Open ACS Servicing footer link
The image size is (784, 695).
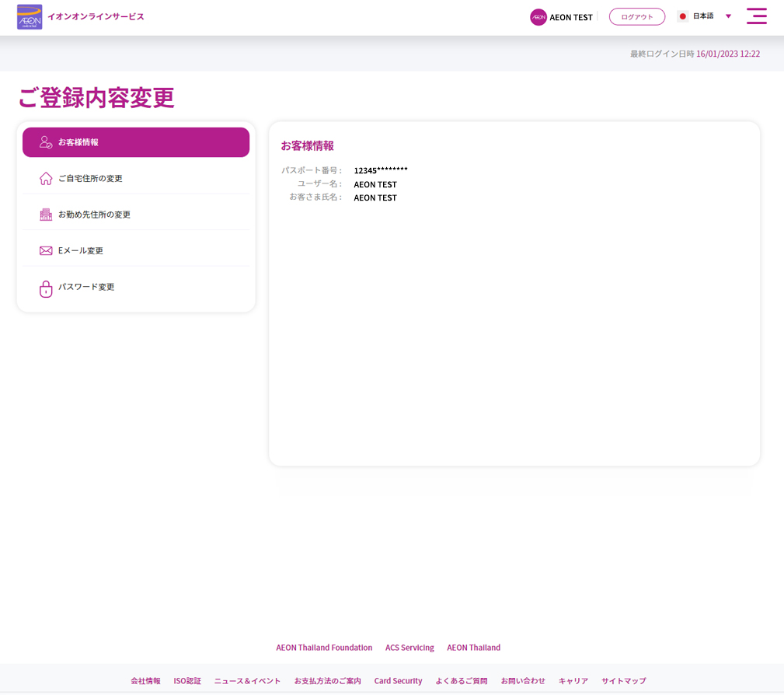(409, 648)
